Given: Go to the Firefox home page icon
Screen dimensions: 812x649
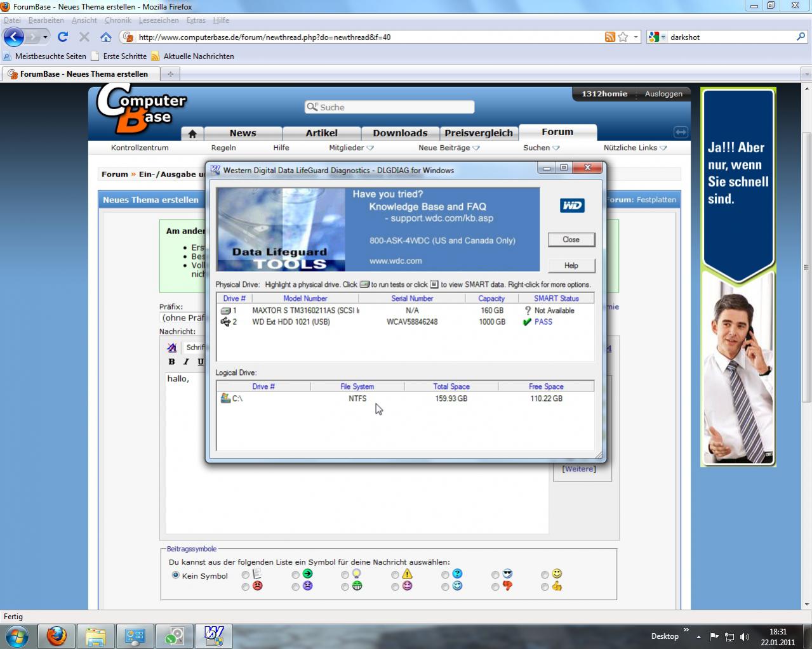Looking at the screenshot, I should coord(106,37).
